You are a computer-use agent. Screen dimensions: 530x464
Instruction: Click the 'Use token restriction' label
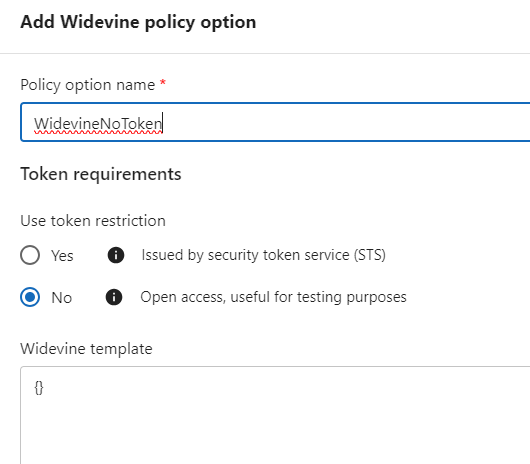tap(93, 221)
